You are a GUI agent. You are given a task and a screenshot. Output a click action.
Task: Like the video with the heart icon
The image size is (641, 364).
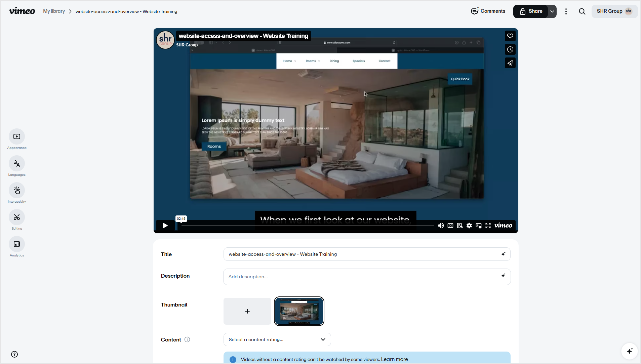(x=510, y=36)
